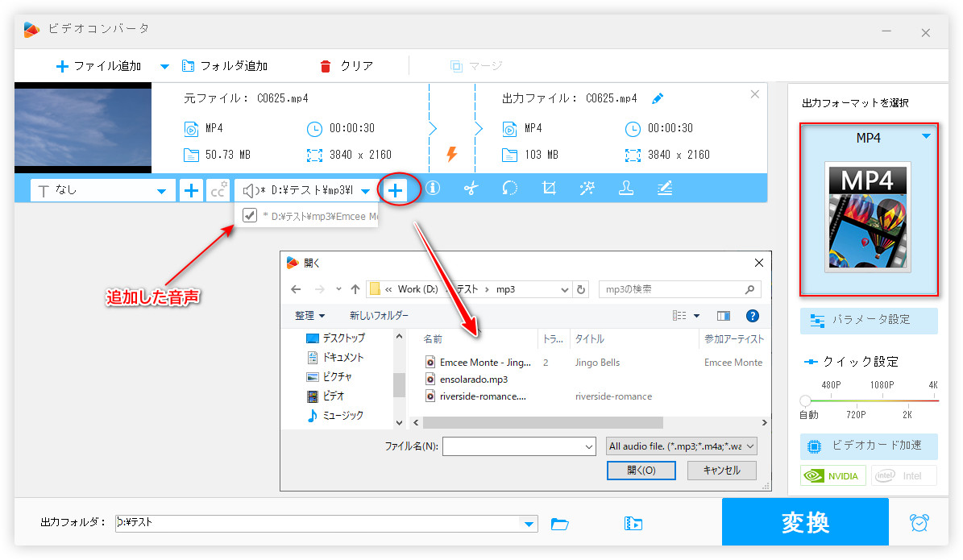963x560 pixels.
Task: Click the quick setting resolution slider handle
Action: tap(805, 400)
